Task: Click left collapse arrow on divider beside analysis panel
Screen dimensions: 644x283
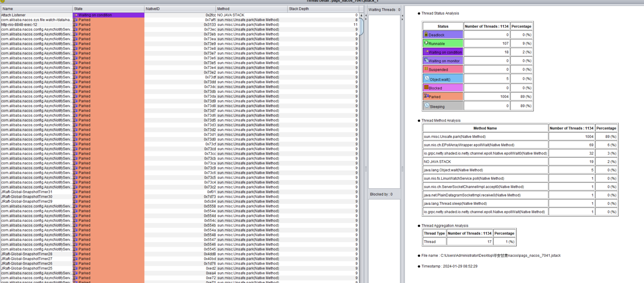Action: 402,16
